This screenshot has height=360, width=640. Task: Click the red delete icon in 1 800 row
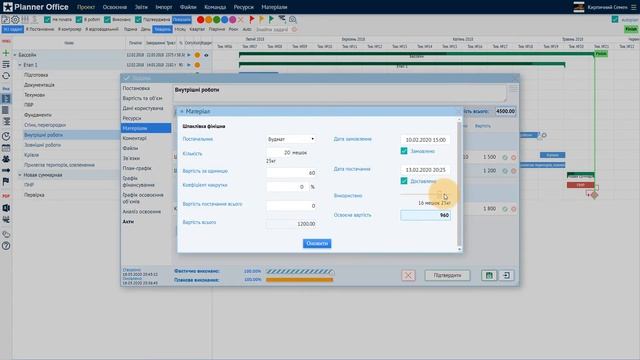point(513,209)
